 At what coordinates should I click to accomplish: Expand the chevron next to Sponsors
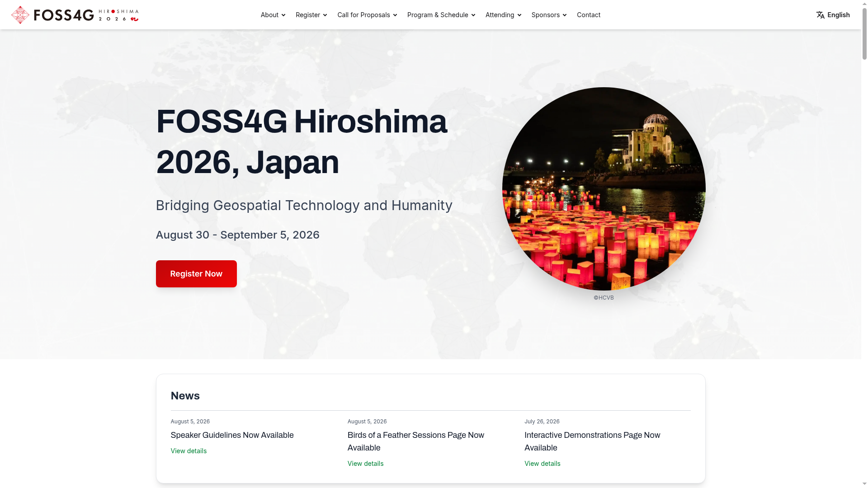(x=565, y=15)
